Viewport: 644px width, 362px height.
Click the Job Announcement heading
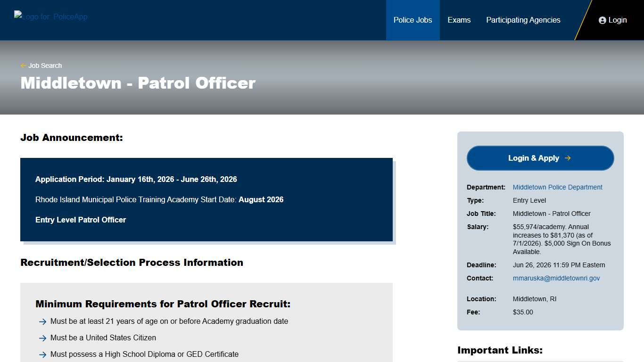point(71,137)
